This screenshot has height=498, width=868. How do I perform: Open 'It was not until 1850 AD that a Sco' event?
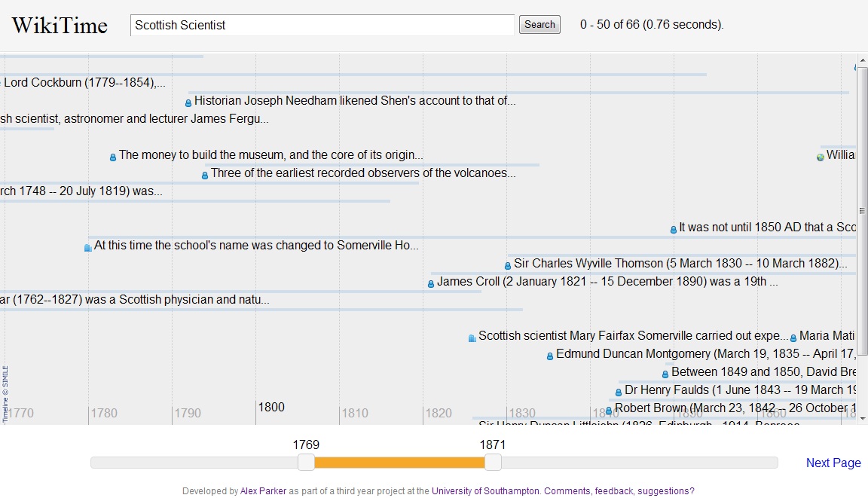click(x=767, y=228)
